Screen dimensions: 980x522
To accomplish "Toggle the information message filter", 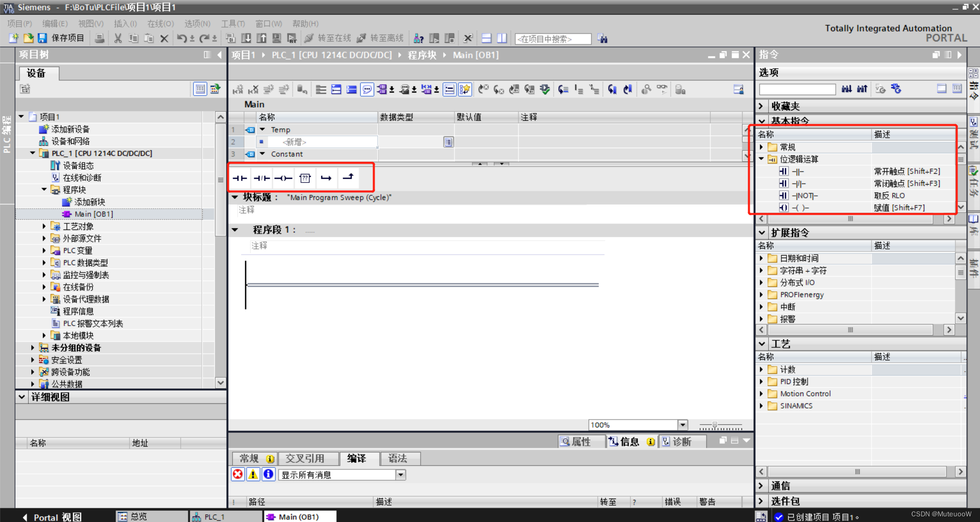I will [268, 474].
